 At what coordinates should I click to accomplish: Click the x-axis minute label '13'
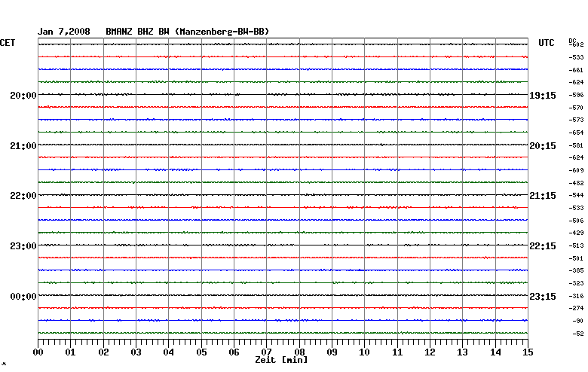click(x=463, y=352)
